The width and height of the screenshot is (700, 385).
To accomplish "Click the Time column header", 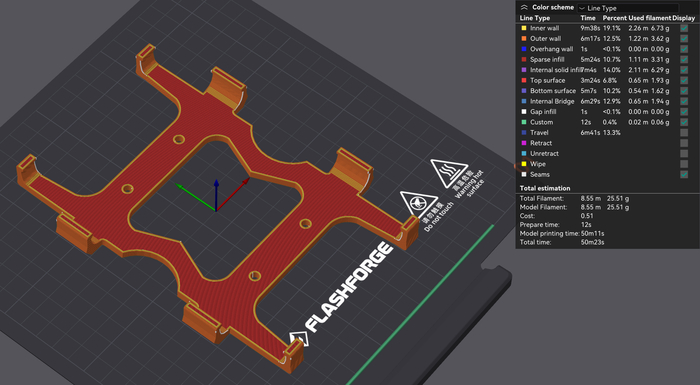I will pos(588,18).
